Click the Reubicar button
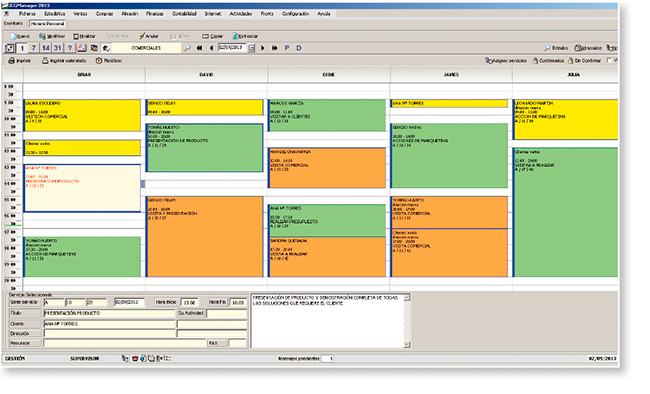 (109, 61)
